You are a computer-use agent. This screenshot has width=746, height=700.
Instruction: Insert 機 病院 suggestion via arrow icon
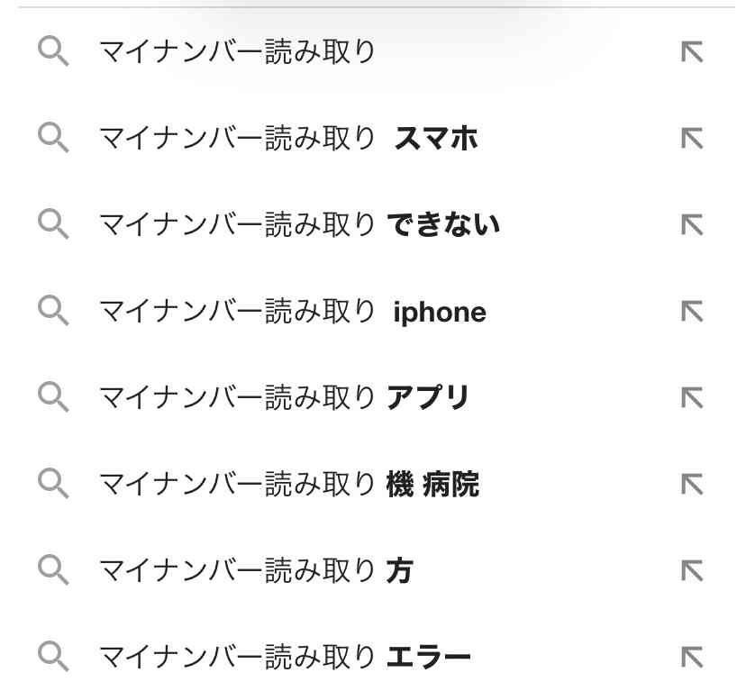692,485
